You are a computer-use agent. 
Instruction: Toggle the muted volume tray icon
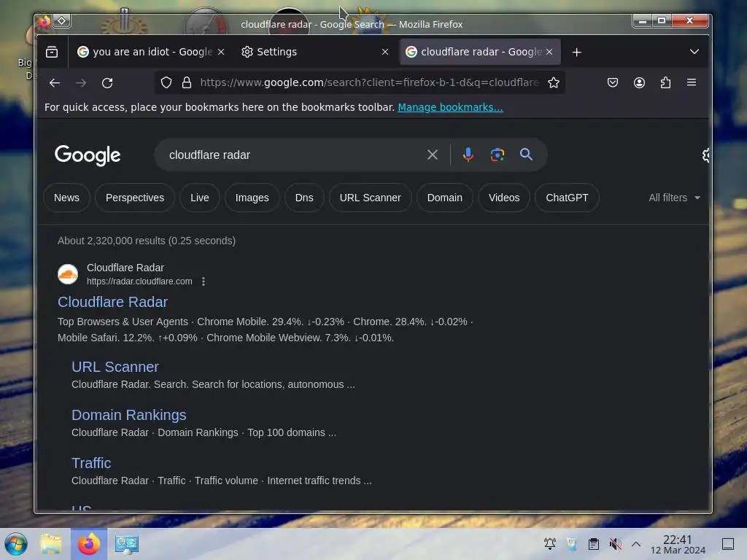pyautogui.click(x=615, y=544)
